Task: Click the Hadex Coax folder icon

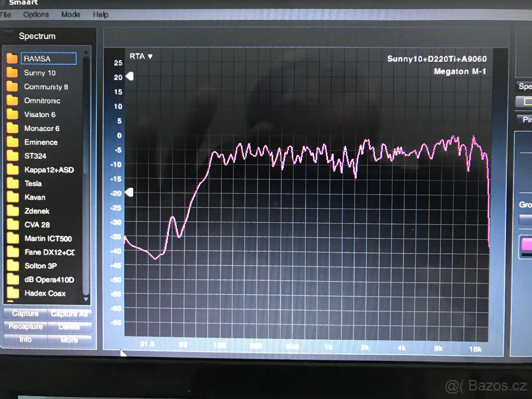Action: click(x=13, y=293)
